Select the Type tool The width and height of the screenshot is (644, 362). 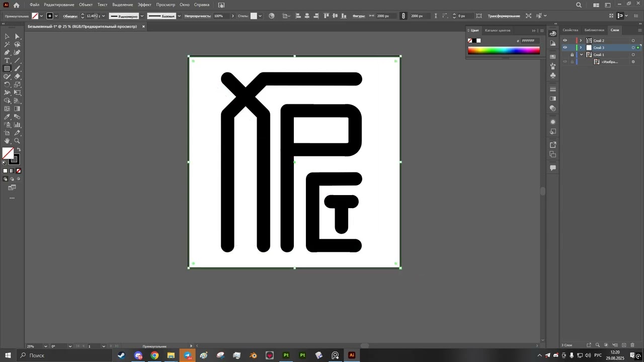7,60
